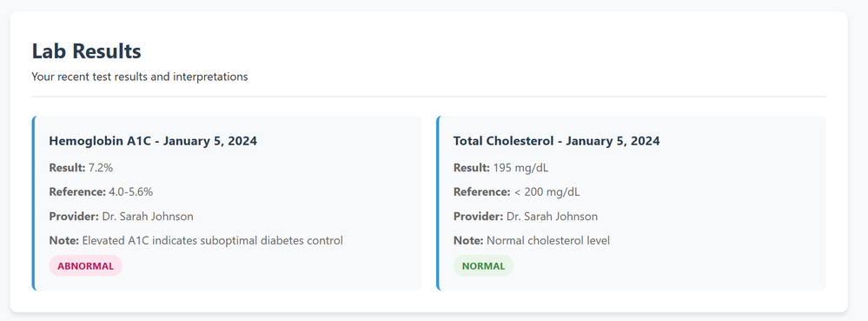Screen dimensions: 868x321
Task: Click the Total Cholesterol card title
Action: [x=556, y=141]
